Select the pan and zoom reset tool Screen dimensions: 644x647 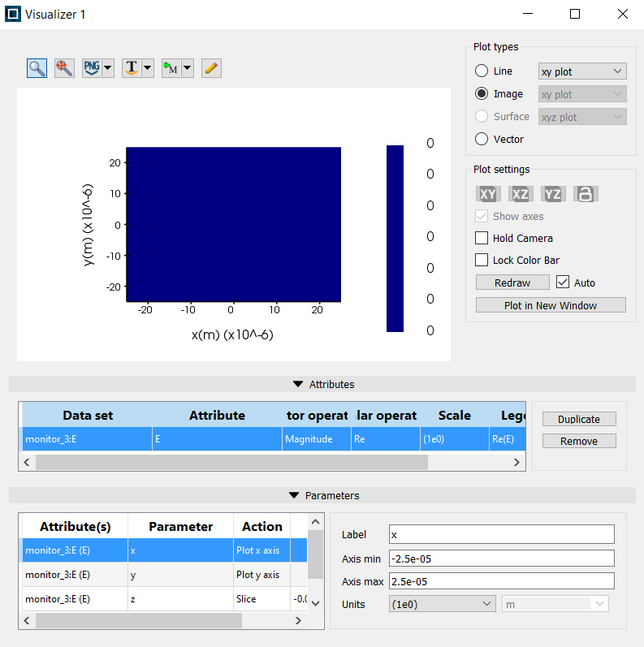click(x=64, y=68)
